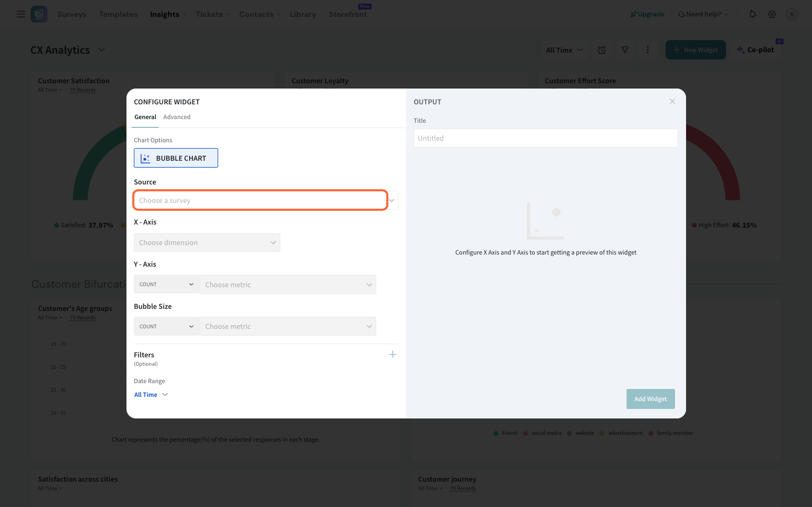Select the General tab
The height and width of the screenshot is (507, 812).
[x=145, y=117]
